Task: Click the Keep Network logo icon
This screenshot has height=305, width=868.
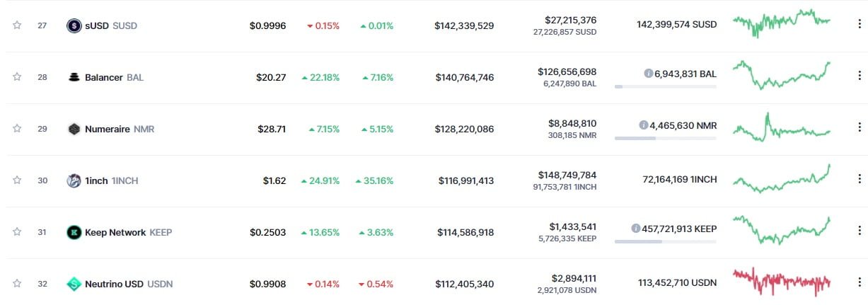Action: 74,232
